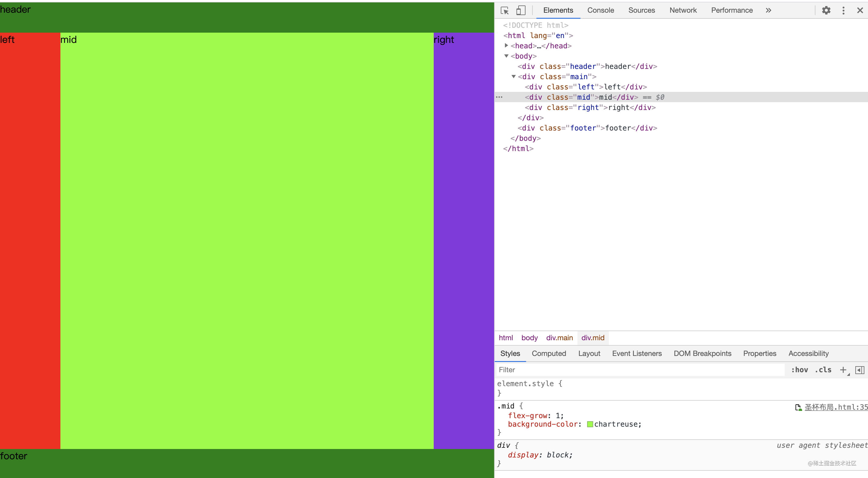The image size is (868, 478).
Task: Open DevTools settings gear
Action: pyautogui.click(x=826, y=11)
